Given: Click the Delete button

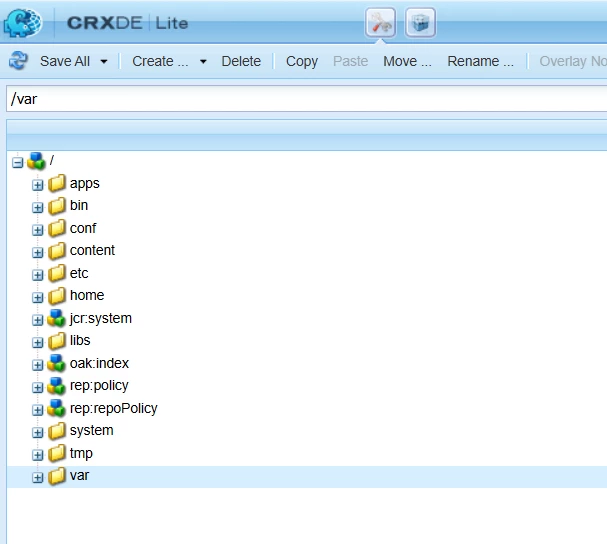Looking at the screenshot, I should [x=241, y=61].
